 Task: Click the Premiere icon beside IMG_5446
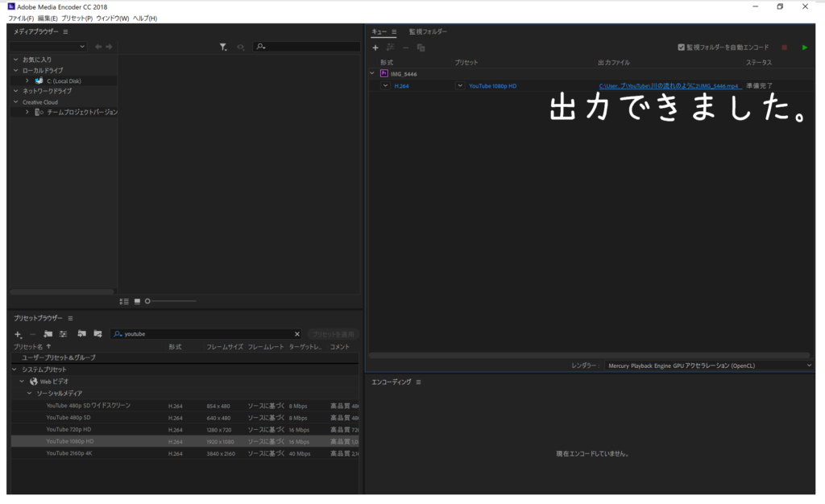pos(384,73)
